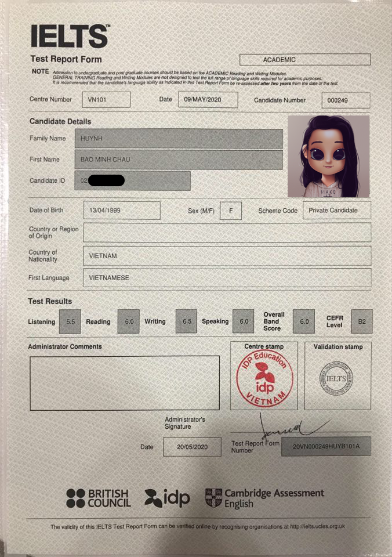This screenshot has width=392, height=557.
Task: Click the Writing score box 6.5
Action: (x=186, y=321)
